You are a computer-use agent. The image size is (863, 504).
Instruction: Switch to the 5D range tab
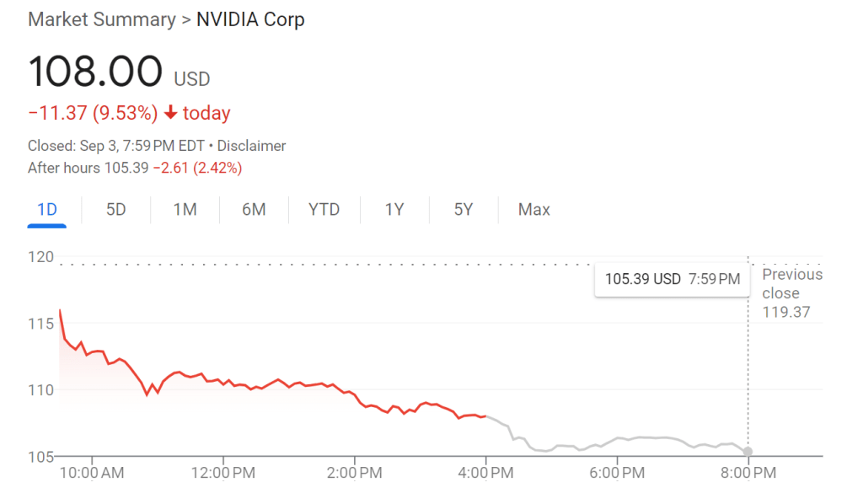116,209
